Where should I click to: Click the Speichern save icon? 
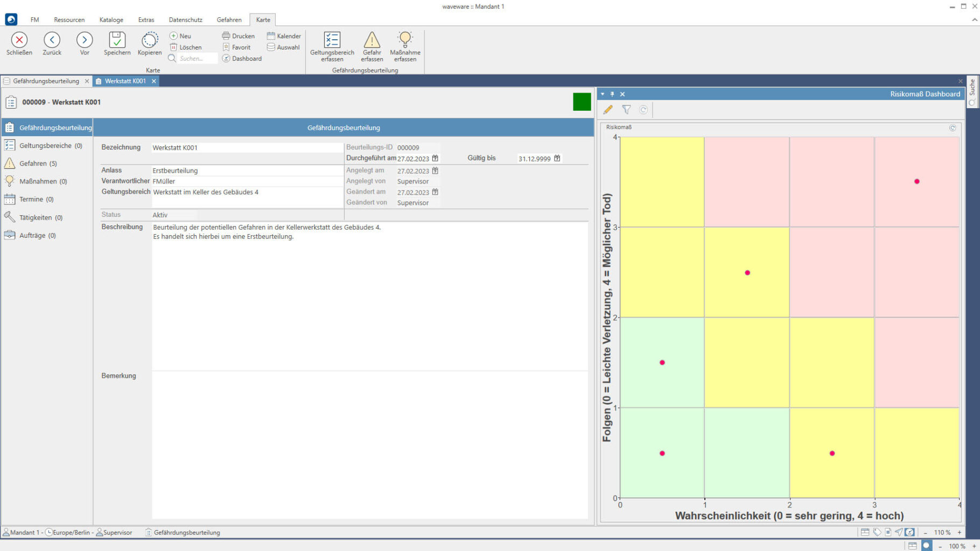click(x=117, y=40)
